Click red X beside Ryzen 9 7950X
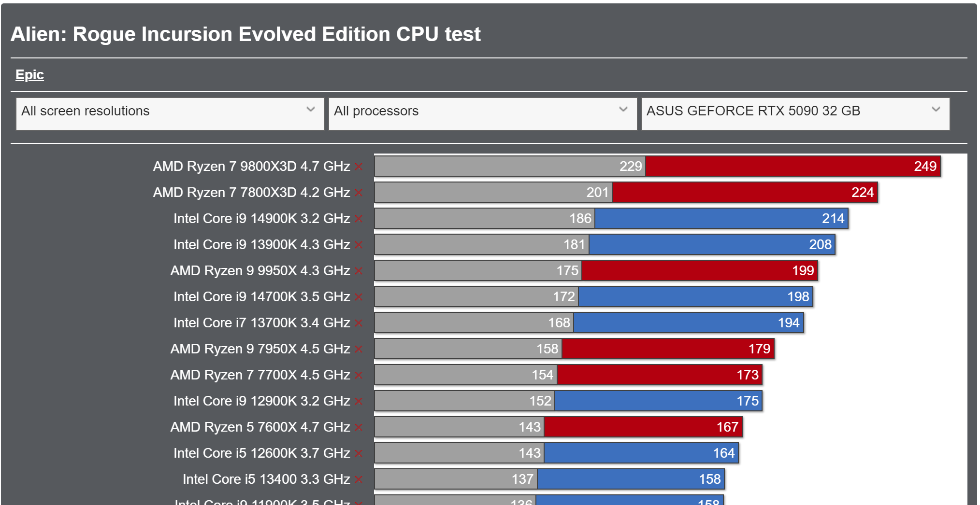This screenshot has width=980, height=505. tap(359, 350)
